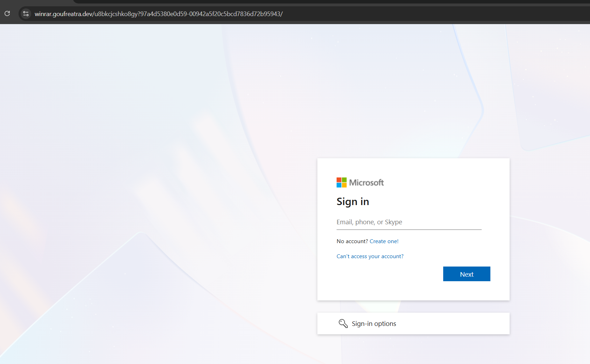This screenshot has height=364, width=590.
Task: Click the Create one! link
Action: [x=384, y=241]
